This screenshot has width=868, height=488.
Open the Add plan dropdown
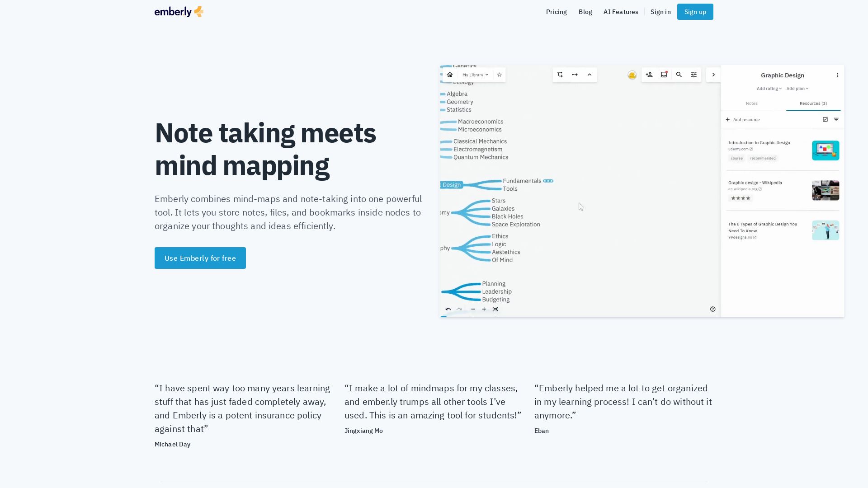797,88
